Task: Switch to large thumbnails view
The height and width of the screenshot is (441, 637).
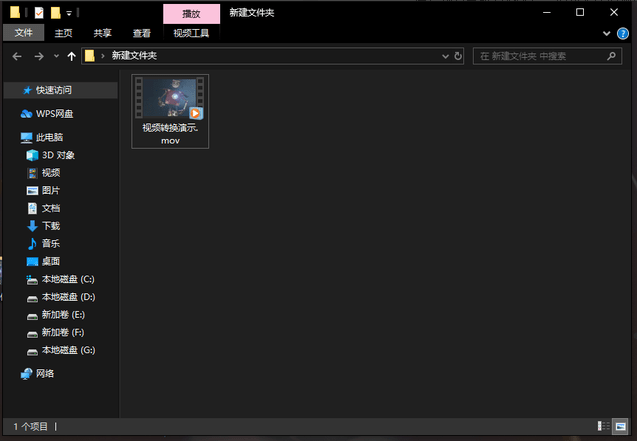Action: point(620,426)
